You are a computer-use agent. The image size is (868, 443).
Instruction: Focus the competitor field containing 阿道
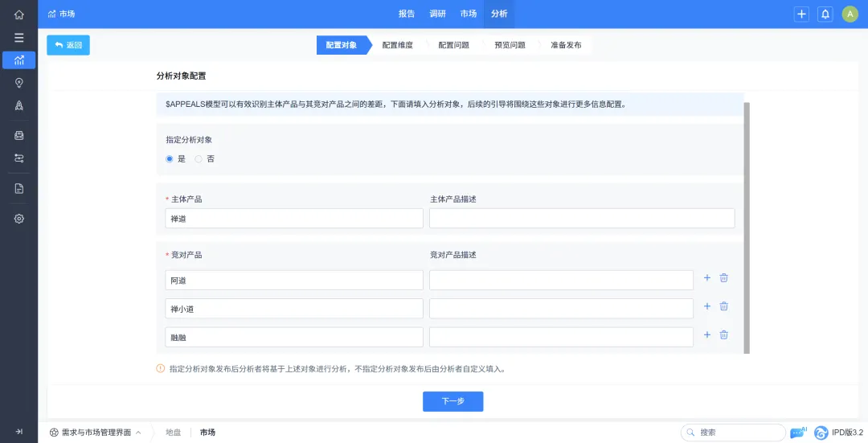(x=294, y=281)
